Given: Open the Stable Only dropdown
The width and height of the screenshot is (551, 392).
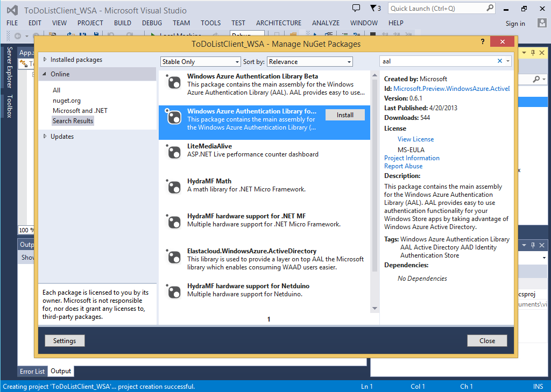Looking at the screenshot, I should point(200,62).
